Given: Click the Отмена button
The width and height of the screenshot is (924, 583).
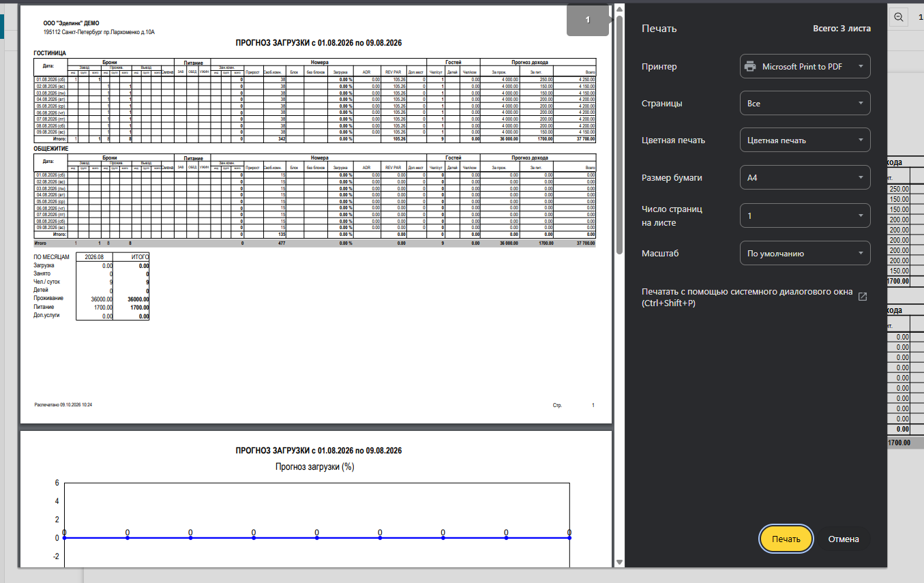Looking at the screenshot, I should [x=844, y=539].
